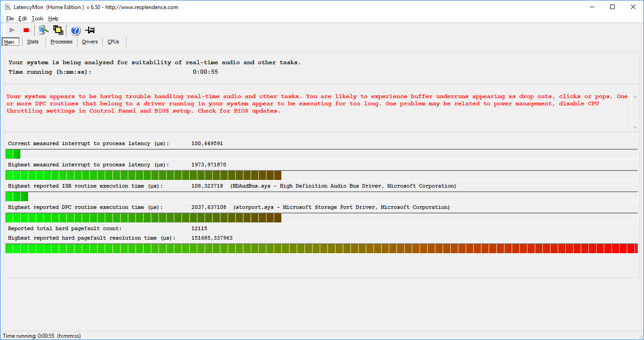Maximize the LatencyMon window

612,7
